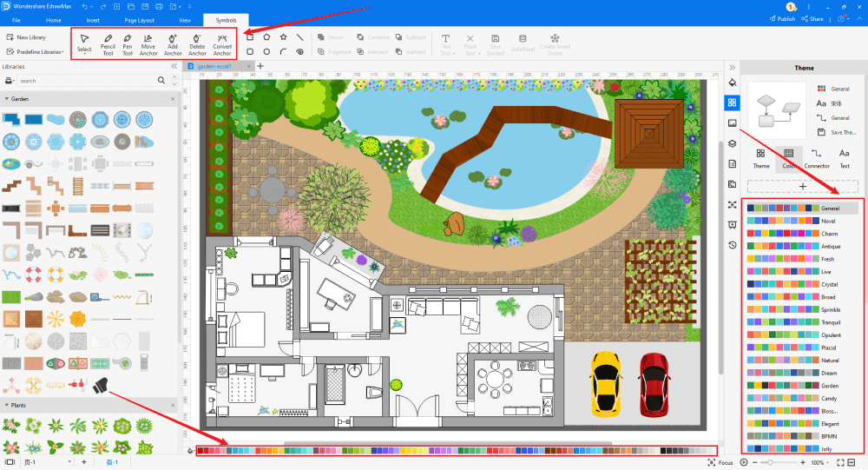Viewport: 868px width, 470px height.
Task: Apply the Novel color theme
Action: click(802, 221)
